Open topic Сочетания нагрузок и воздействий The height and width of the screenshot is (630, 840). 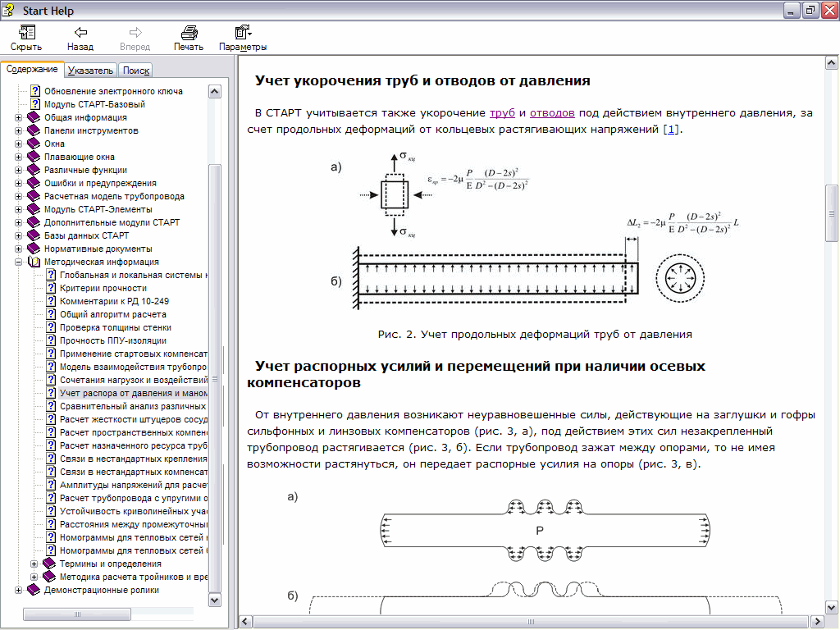pyautogui.click(x=134, y=380)
